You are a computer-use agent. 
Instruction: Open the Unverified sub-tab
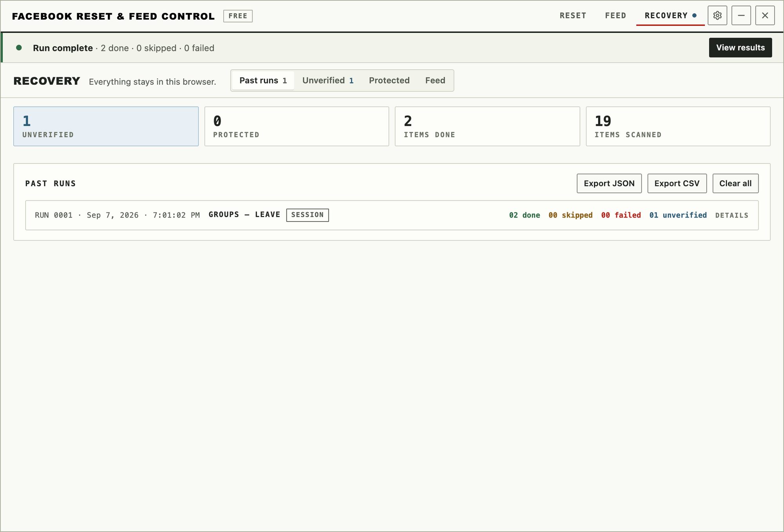point(328,80)
